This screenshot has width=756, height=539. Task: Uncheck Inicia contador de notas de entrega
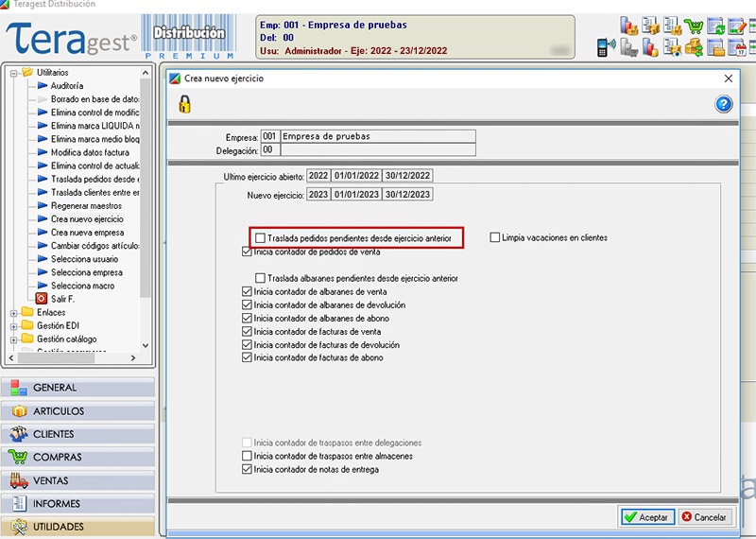point(247,469)
